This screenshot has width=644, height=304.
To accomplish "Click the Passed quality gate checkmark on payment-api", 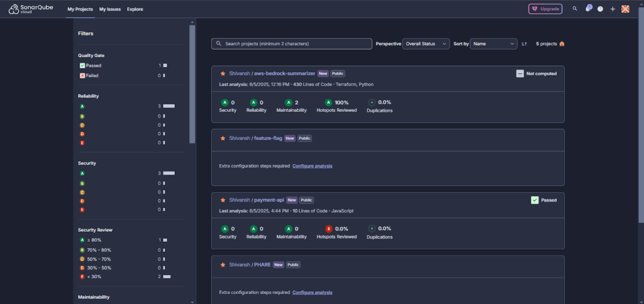I will [535, 200].
